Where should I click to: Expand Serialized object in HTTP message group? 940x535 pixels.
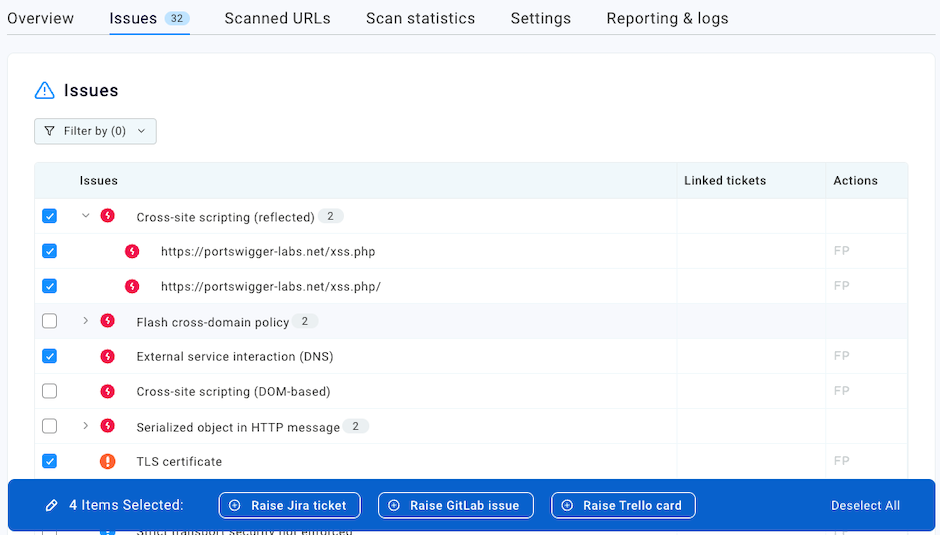coord(85,426)
